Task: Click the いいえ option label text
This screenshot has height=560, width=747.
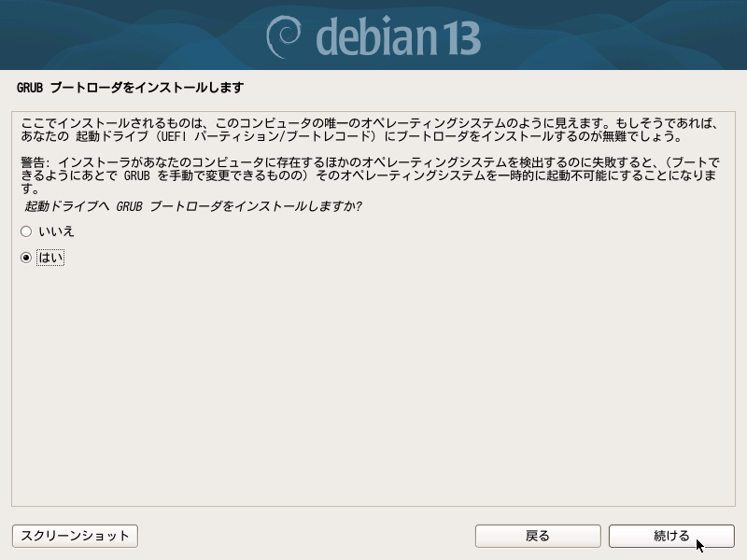Action: coord(56,231)
